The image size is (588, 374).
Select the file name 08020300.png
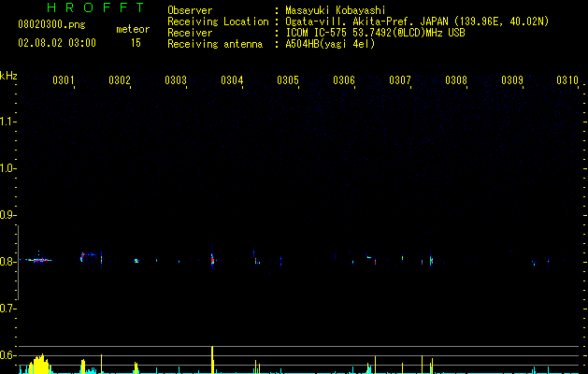click(x=51, y=25)
